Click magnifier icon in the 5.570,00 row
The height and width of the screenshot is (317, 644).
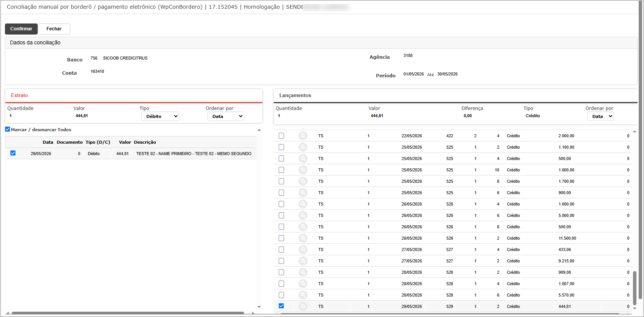[303, 295]
